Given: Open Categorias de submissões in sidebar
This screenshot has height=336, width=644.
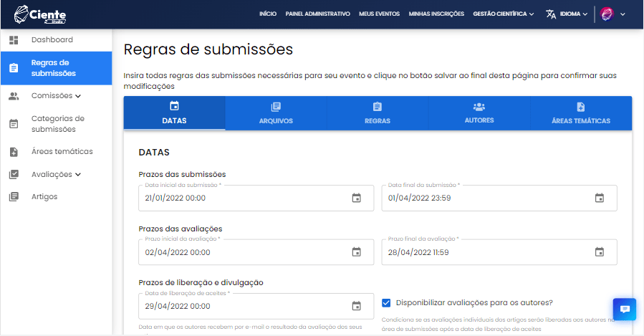Looking at the screenshot, I should tap(57, 124).
